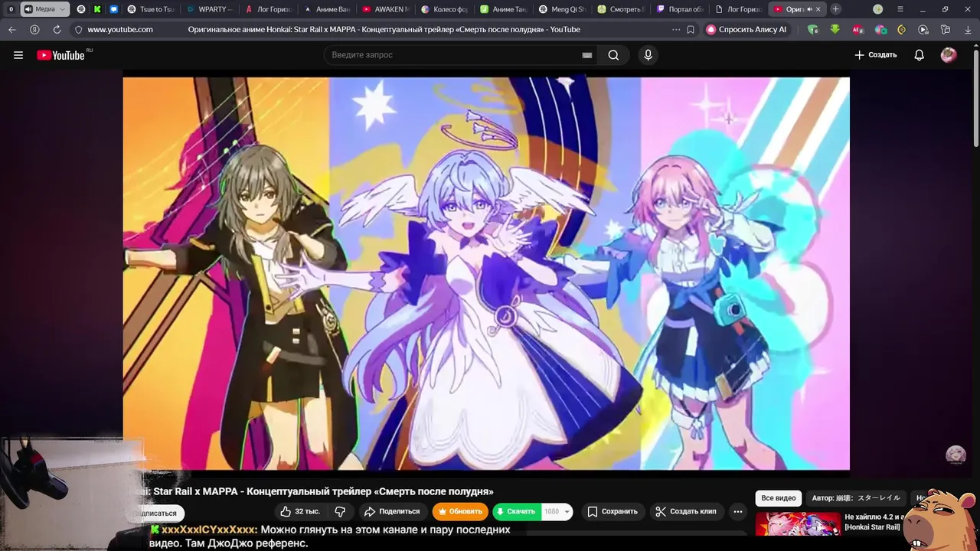This screenshot has width=980, height=551.
Task: Open the Yandex account icon left of back
Action: pyautogui.click(x=34, y=30)
